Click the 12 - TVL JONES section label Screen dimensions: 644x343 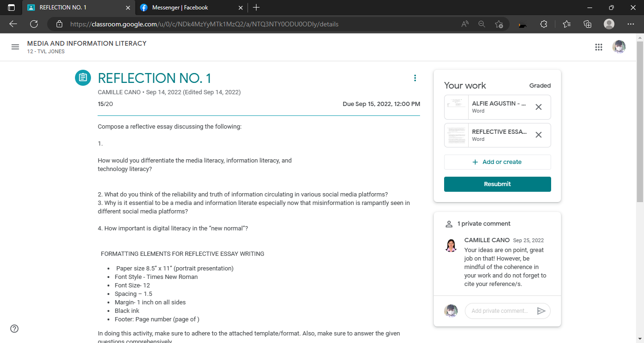[x=46, y=52]
